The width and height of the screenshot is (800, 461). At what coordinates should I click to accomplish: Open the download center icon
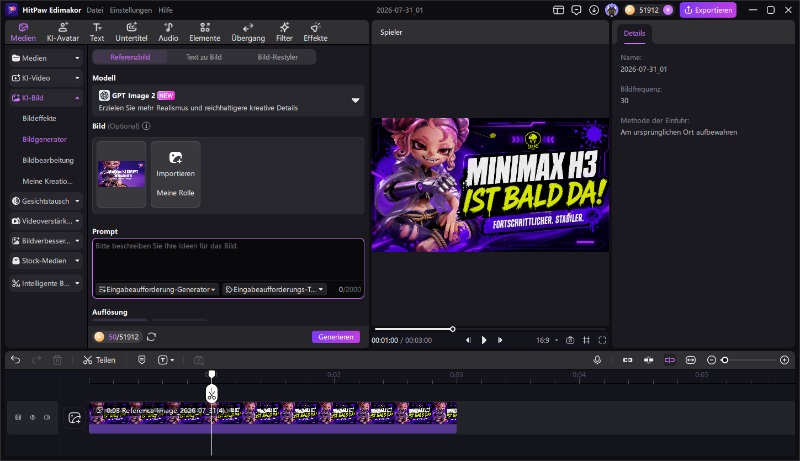(x=593, y=10)
